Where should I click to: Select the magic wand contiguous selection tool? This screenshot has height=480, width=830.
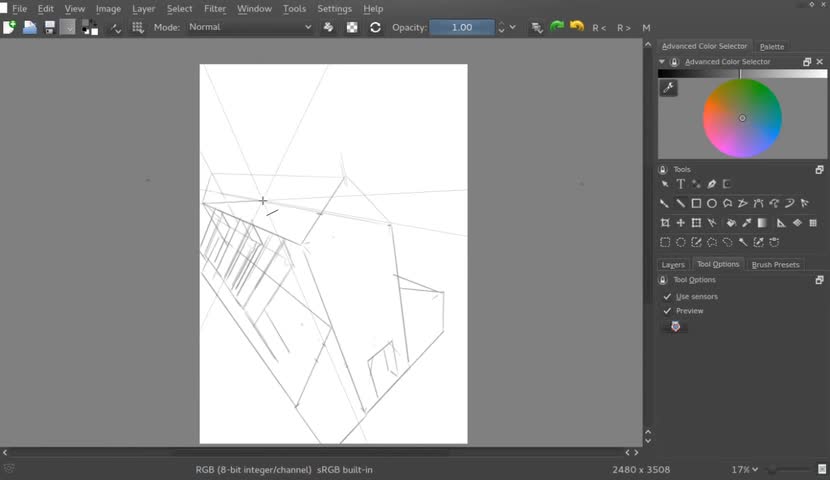pos(743,242)
